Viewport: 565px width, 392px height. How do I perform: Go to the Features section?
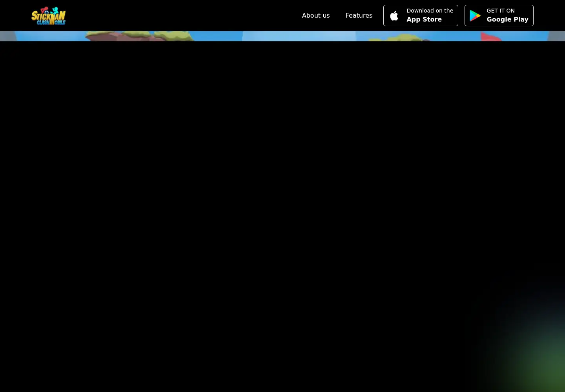[359, 16]
